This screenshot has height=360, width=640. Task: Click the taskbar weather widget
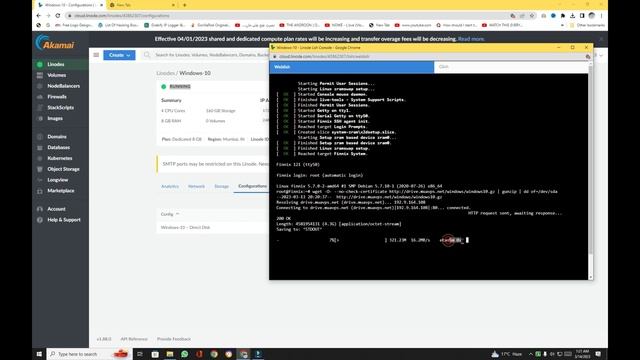(x=506, y=354)
